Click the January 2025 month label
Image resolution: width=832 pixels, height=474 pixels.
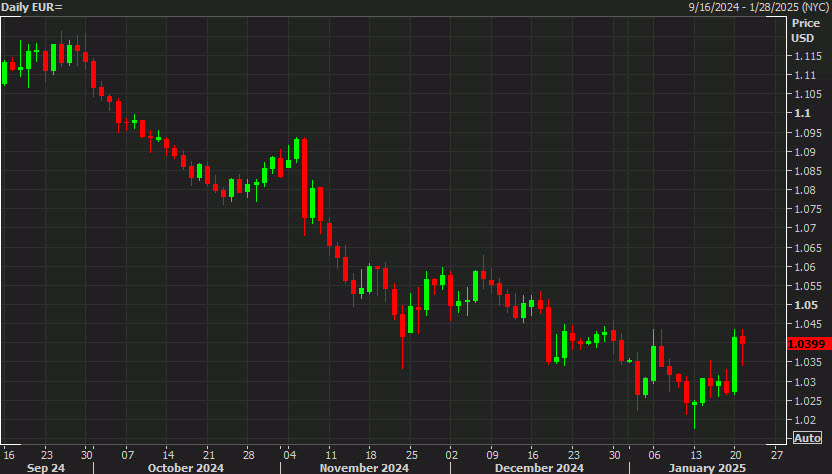(x=707, y=468)
